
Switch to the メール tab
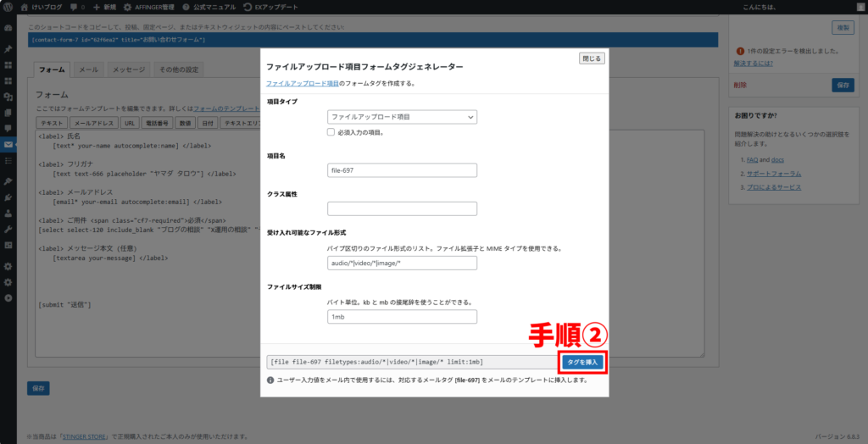pyautogui.click(x=87, y=69)
